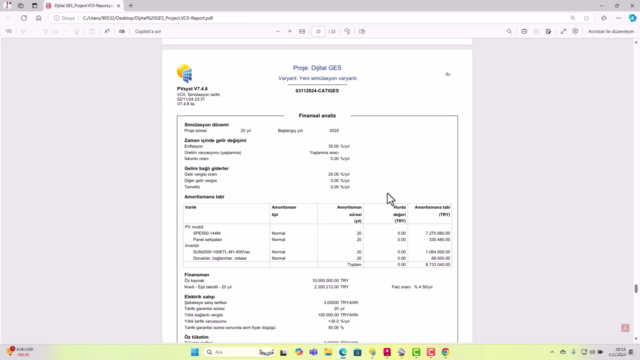Screen dimensions: 640x360
Task: Click Acrobat ile düzenleyin button
Action: pyautogui.click(x=611, y=31)
